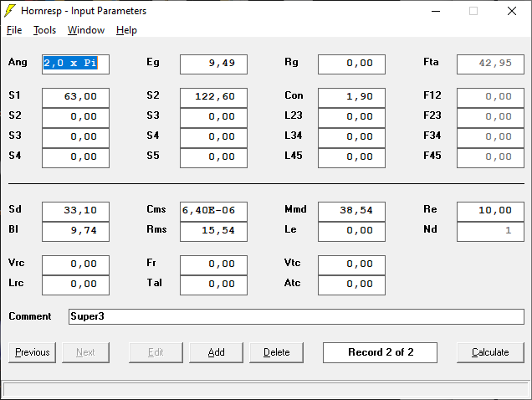Click the S2 field with 122,60

point(214,98)
